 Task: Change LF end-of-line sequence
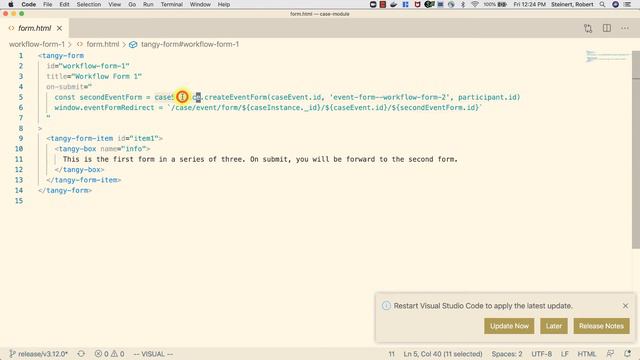[x=564, y=354]
